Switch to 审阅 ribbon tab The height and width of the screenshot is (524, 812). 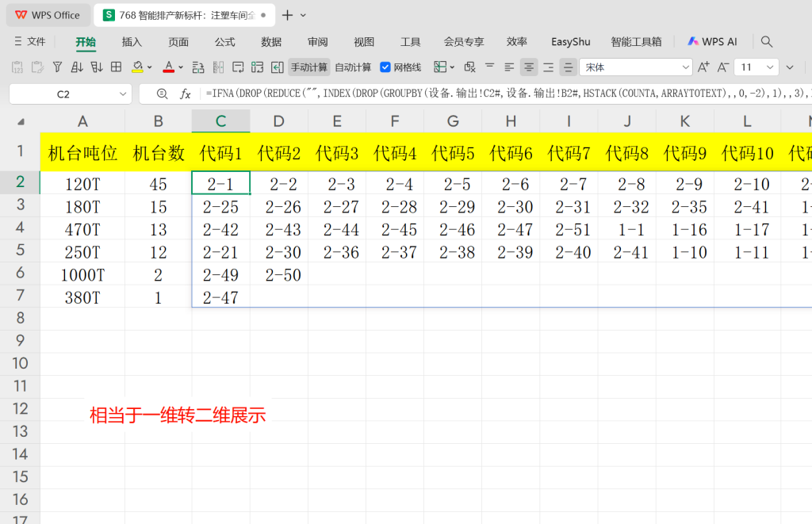click(x=317, y=42)
